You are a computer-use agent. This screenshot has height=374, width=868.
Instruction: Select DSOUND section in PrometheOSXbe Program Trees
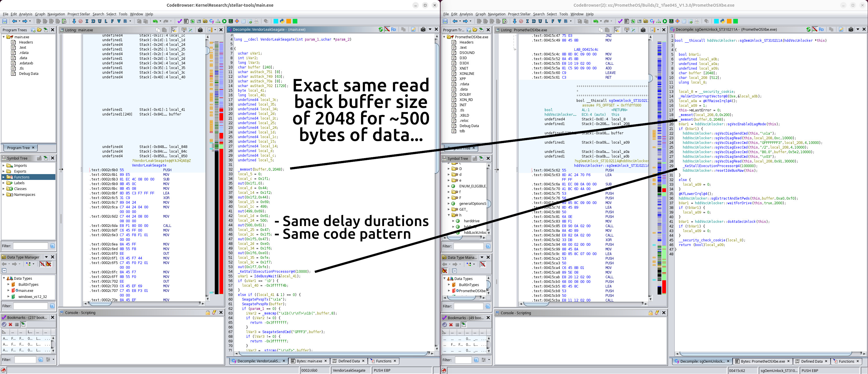467,53
